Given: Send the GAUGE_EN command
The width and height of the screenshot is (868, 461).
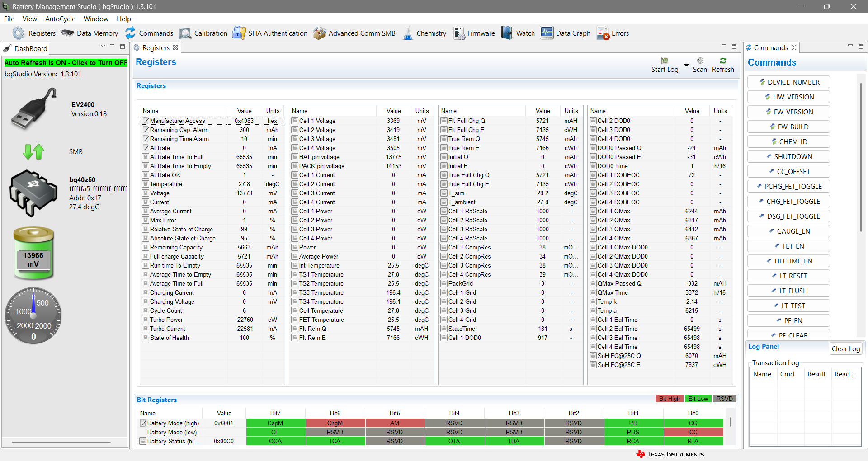Looking at the screenshot, I should 788,231.
